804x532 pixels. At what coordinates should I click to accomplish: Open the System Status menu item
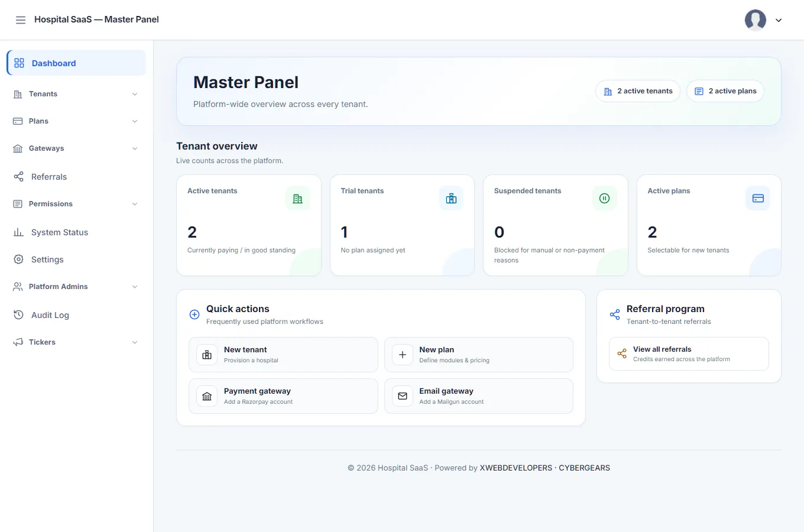tap(76, 232)
